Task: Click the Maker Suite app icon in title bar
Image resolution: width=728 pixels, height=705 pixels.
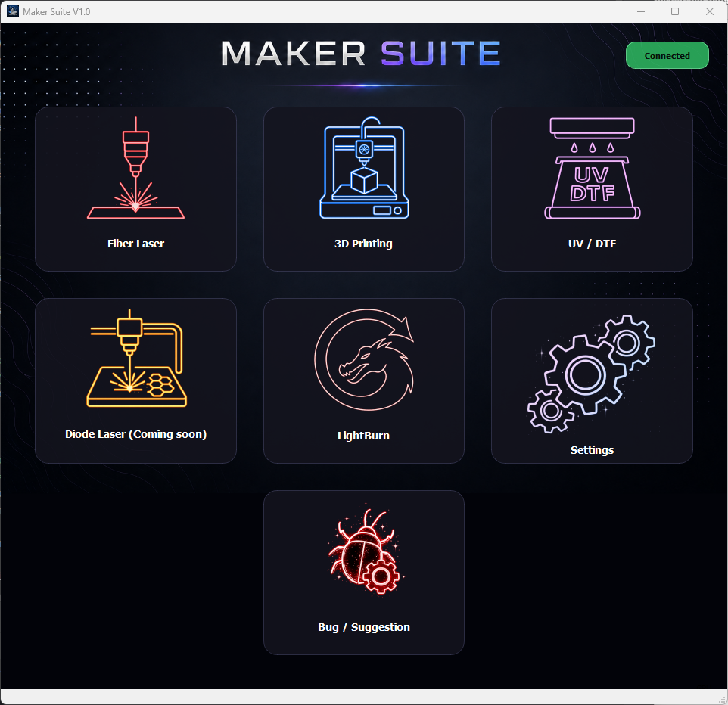Action: click(x=13, y=11)
